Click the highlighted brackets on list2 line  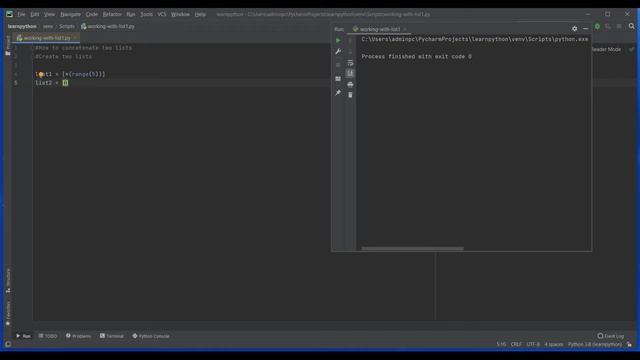point(65,83)
